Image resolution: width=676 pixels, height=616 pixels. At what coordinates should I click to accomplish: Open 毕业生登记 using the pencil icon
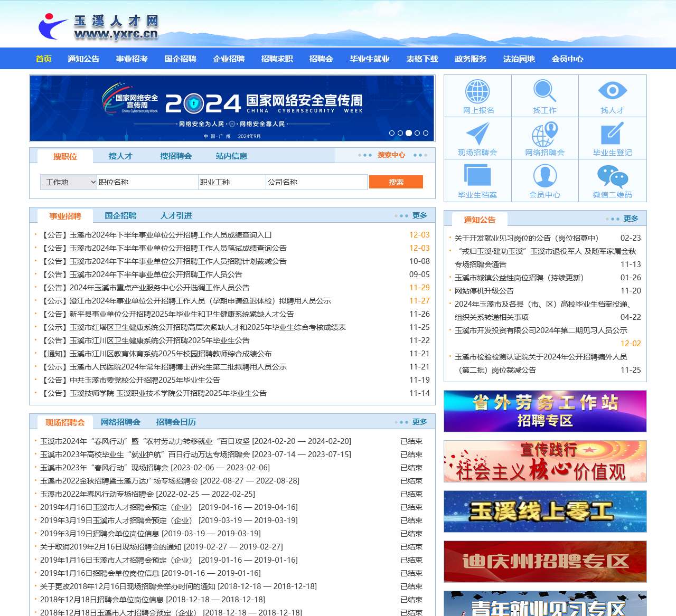(613, 138)
